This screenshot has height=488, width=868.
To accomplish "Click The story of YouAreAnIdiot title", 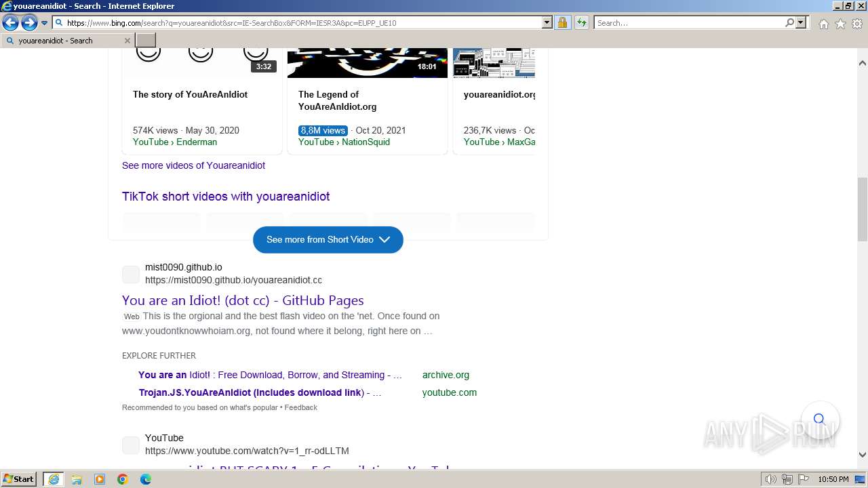I will pyautogui.click(x=190, y=94).
